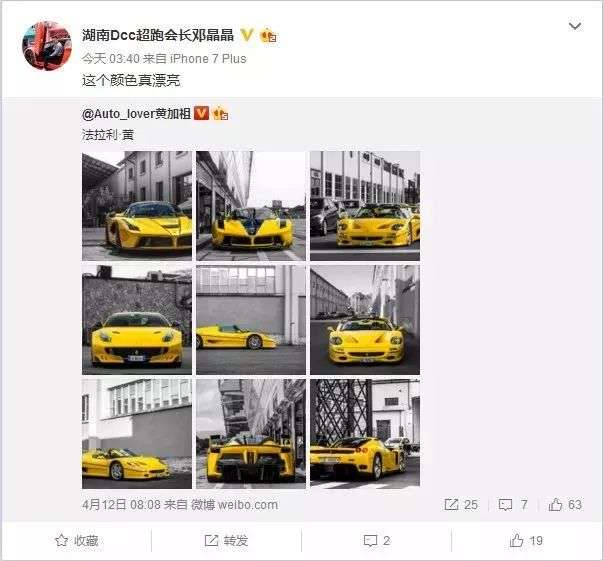Open the center side-view yellow Ferrari photo
Viewport: 604px width, 561px height.
[x=251, y=320]
